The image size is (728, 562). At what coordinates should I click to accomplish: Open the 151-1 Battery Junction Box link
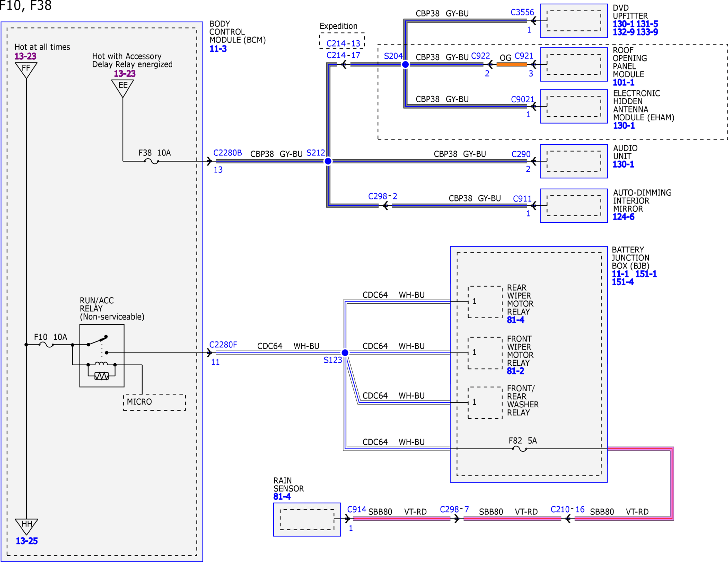click(646, 274)
